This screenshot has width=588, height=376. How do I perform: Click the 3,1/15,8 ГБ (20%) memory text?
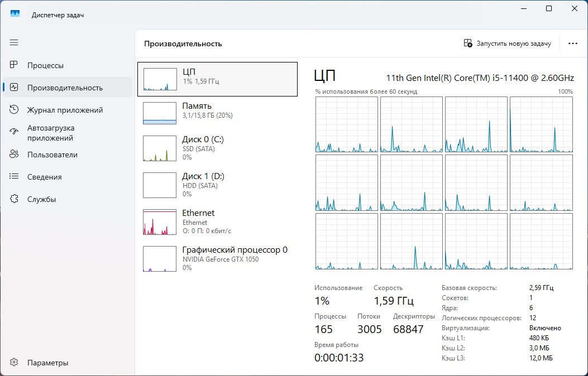coord(207,115)
